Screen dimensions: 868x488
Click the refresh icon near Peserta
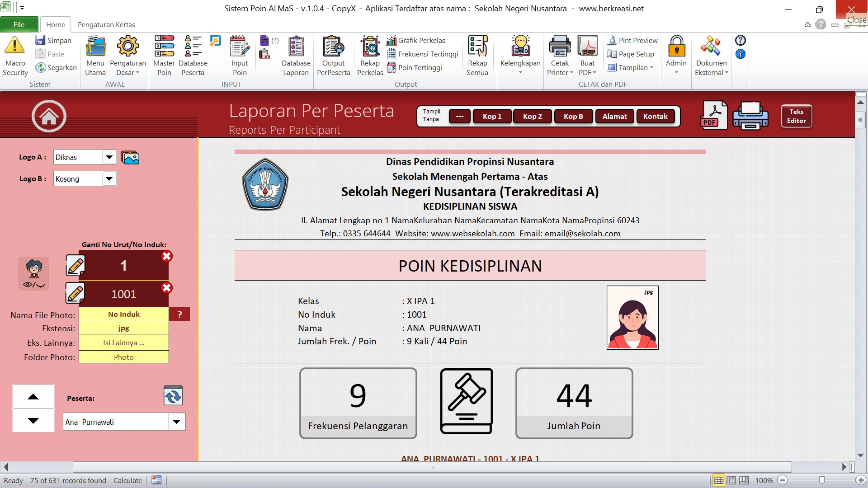[x=173, y=395]
